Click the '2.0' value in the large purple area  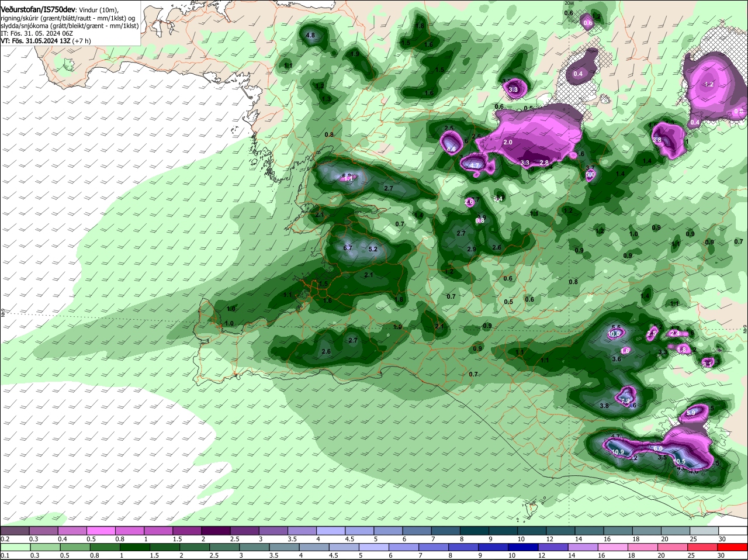tap(508, 142)
